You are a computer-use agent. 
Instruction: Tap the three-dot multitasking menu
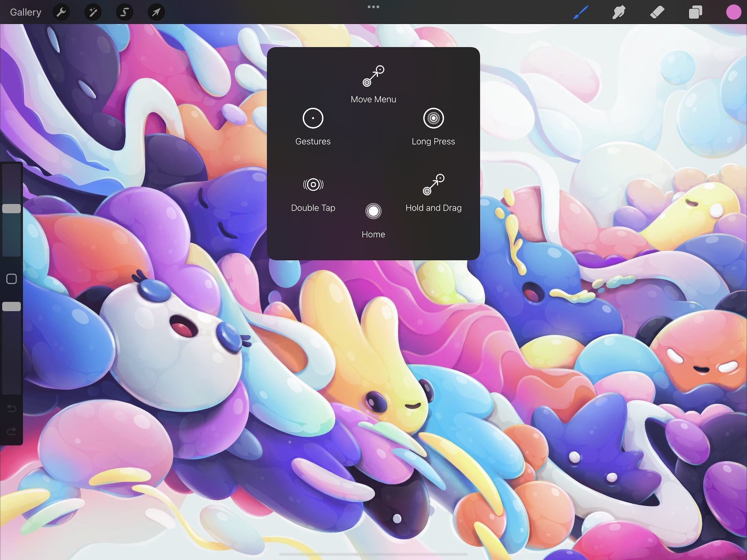(373, 7)
